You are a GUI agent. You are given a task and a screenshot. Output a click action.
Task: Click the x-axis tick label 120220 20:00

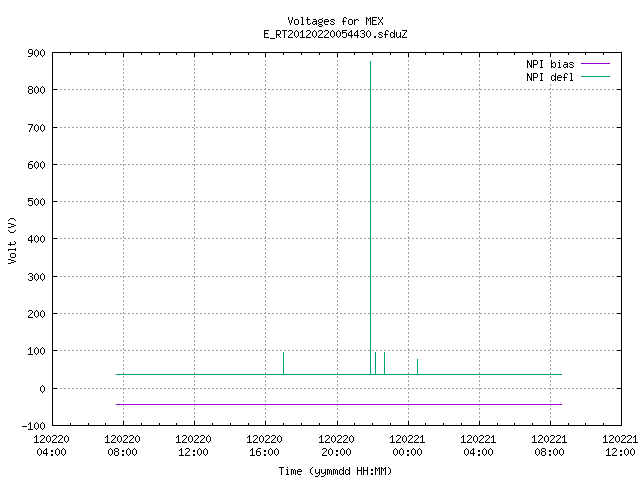(x=336, y=446)
